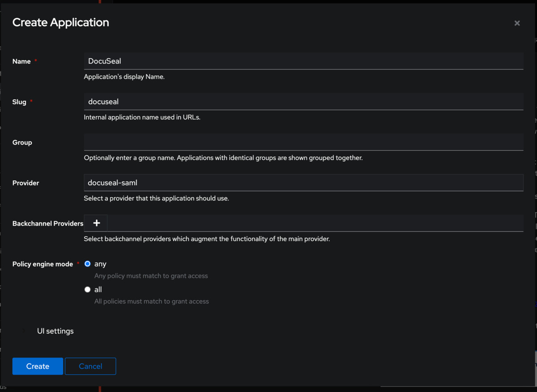
Task: Click the Name field containing DocuSeal
Action: [303, 61]
